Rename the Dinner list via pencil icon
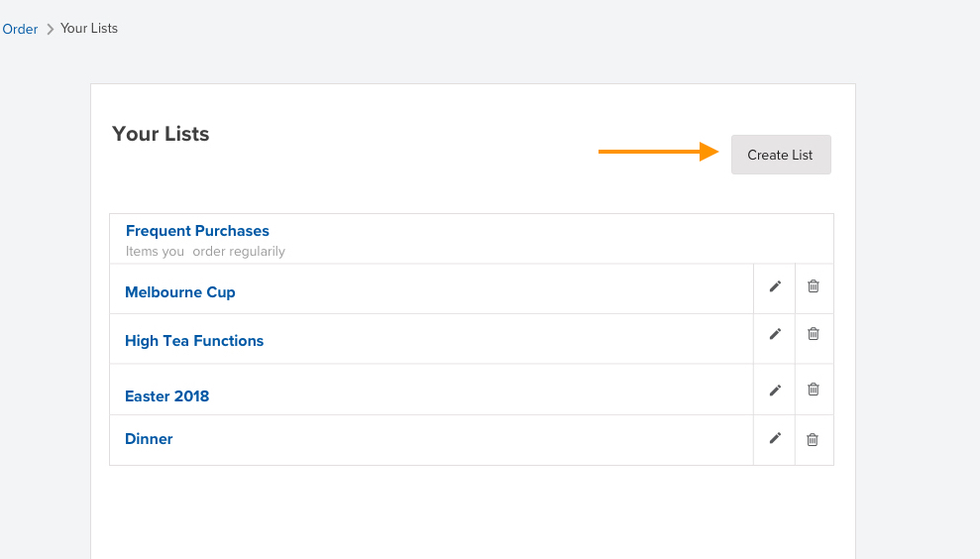980x559 pixels. (x=775, y=438)
